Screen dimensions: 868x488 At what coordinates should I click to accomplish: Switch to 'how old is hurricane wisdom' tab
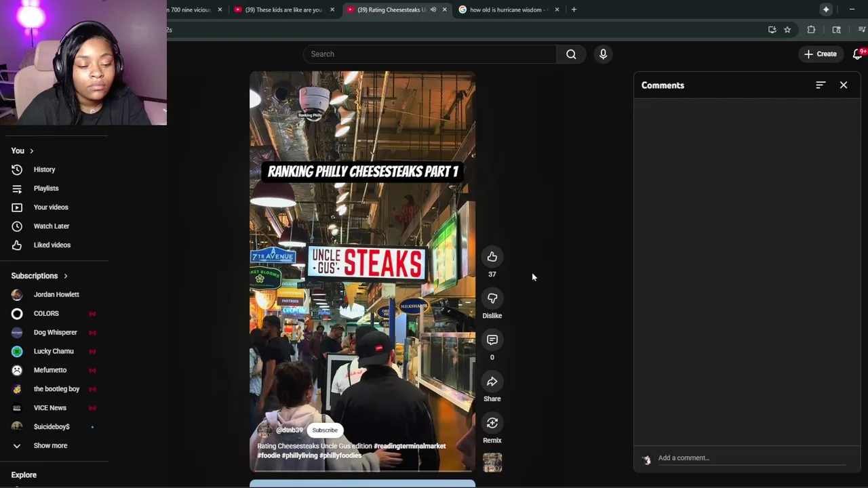point(509,9)
